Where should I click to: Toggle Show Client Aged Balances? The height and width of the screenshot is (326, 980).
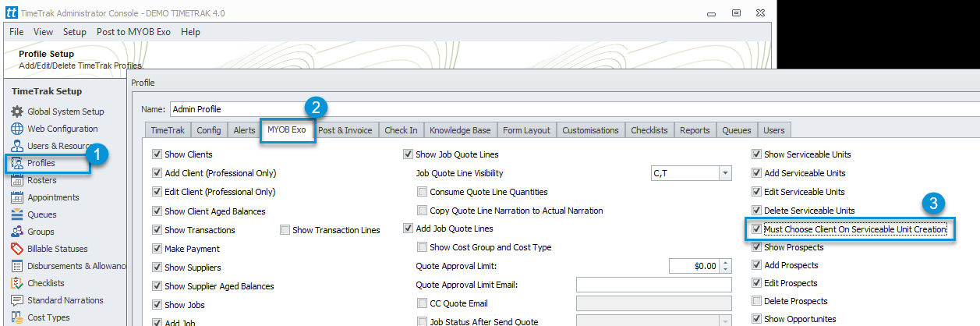click(158, 211)
